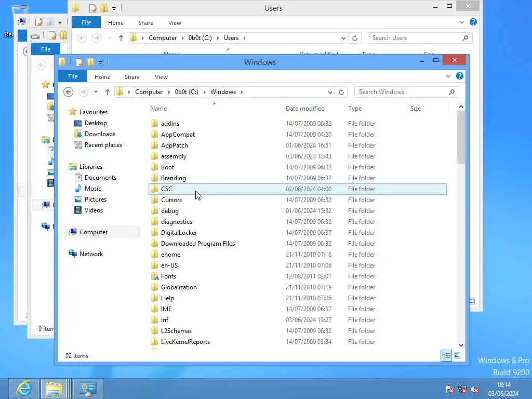532x399 pixels.
Task: Select the DigitalLocker folder row
Action: 298,233
